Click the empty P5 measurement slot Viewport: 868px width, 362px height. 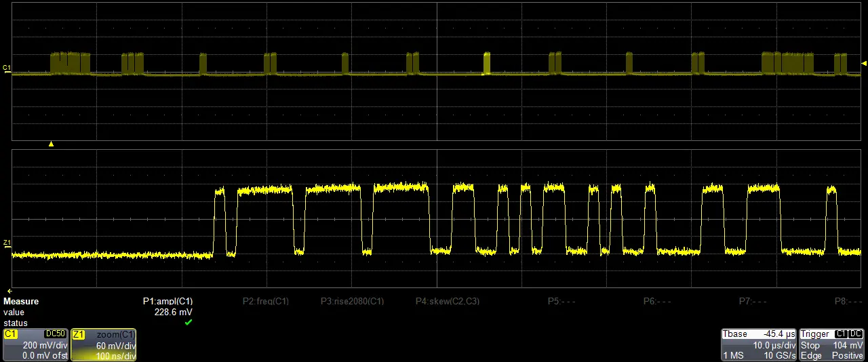coord(561,302)
